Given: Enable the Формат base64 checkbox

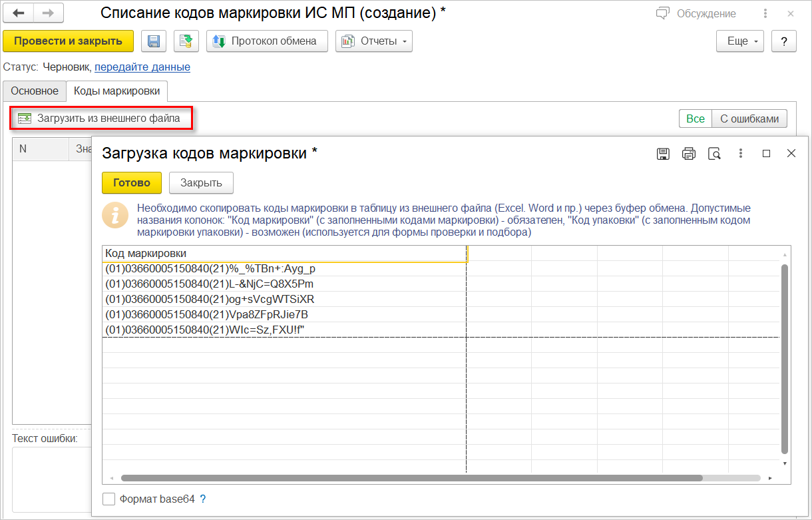Looking at the screenshot, I should pyautogui.click(x=108, y=499).
